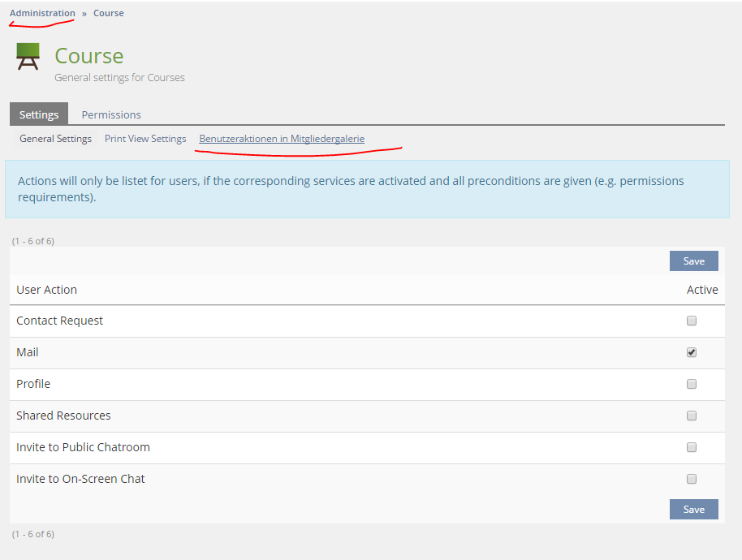Image resolution: width=742 pixels, height=560 pixels.
Task: Click the green Course page heading
Action: click(89, 56)
